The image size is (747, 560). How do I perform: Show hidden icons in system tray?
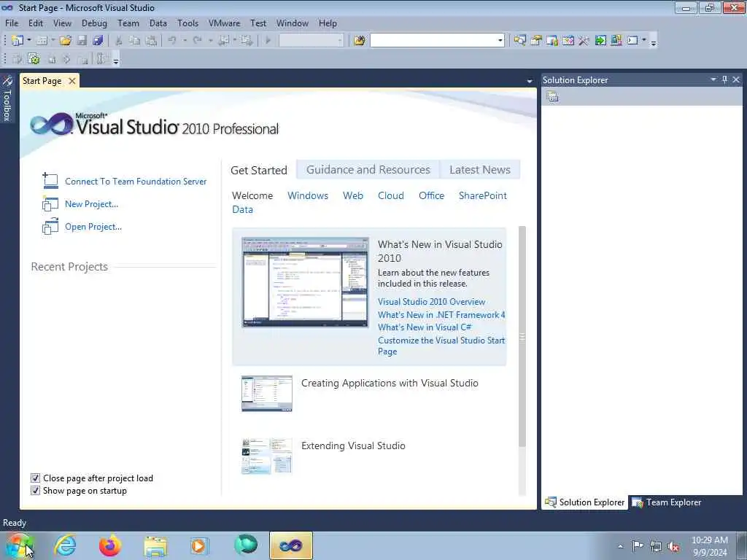point(620,546)
